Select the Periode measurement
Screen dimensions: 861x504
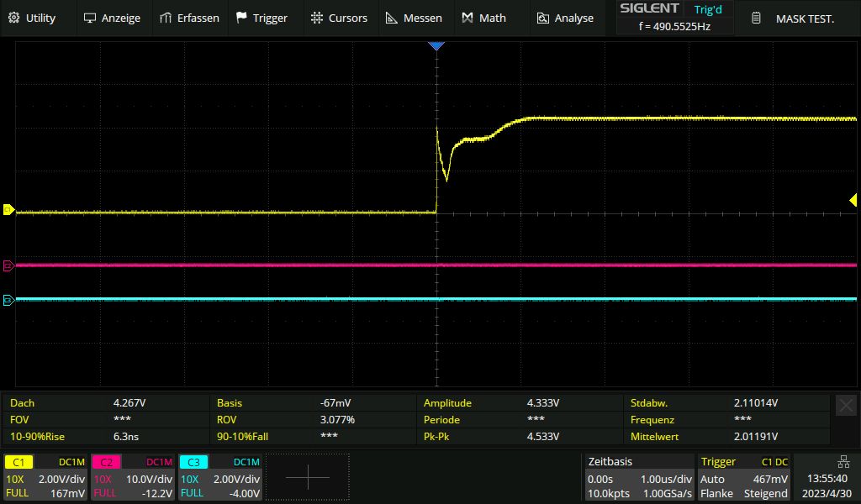pyautogui.click(x=520, y=419)
